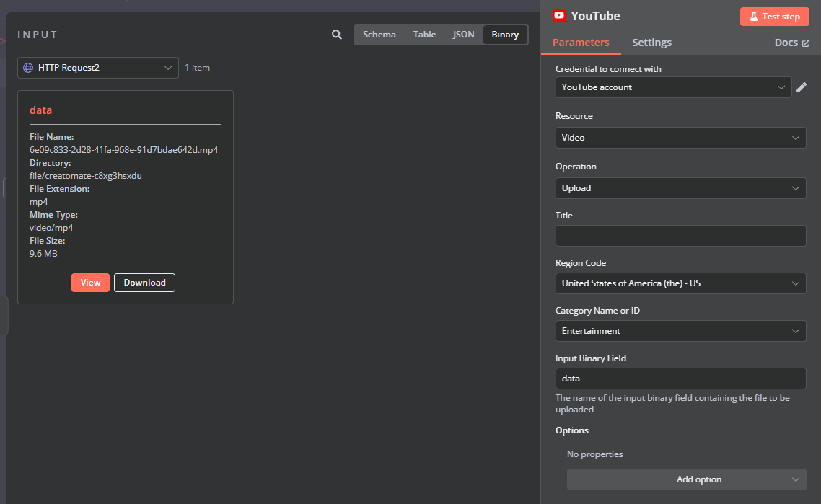Viewport: 821px width, 504px height.
Task: Open the YouTube account credential dropdown
Action: point(673,87)
